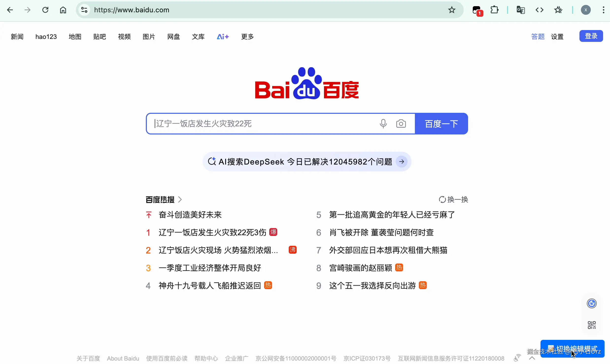Click the arrow on the AI search banner
Viewport: 610px width, 364px height.
[402, 162]
